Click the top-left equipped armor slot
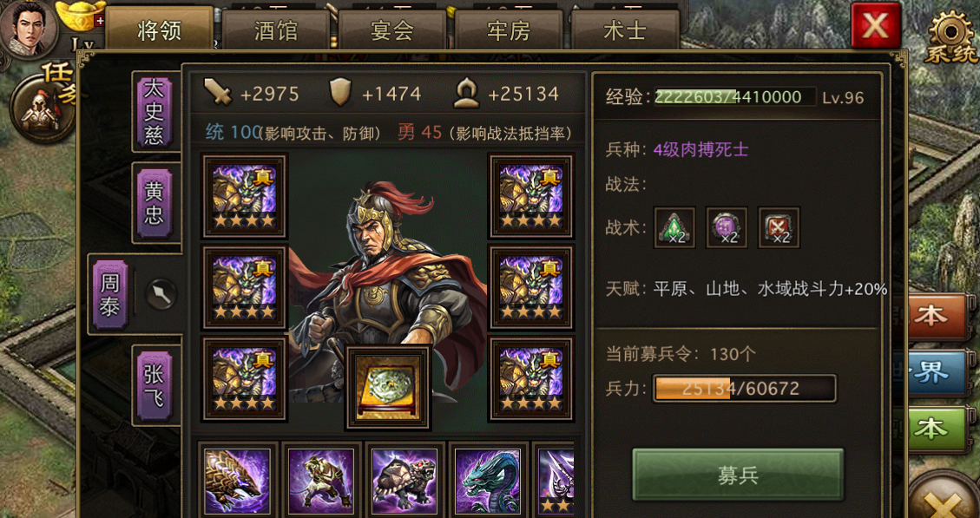The height and width of the screenshot is (518, 980). pos(245,196)
